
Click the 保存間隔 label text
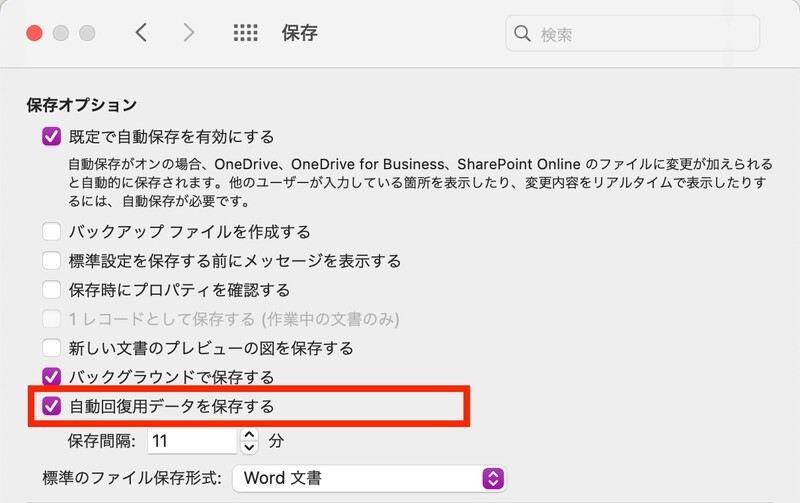pyautogui.click(x=102, y=441)
